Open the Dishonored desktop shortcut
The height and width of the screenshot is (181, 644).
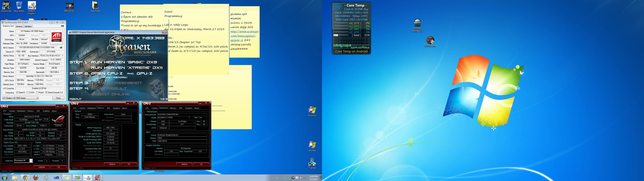point(6,7)
